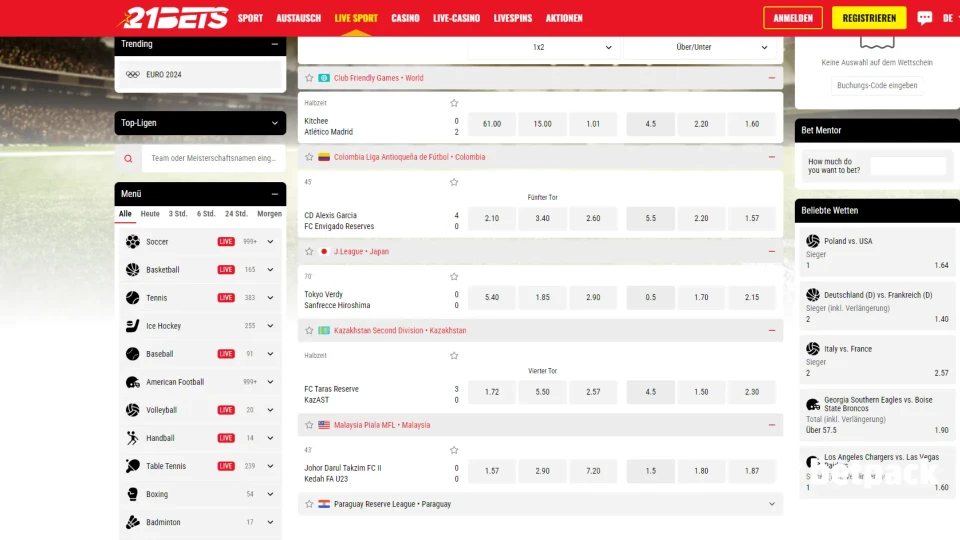
Task: Click the team or league search field
Action: tap(213, 158)
